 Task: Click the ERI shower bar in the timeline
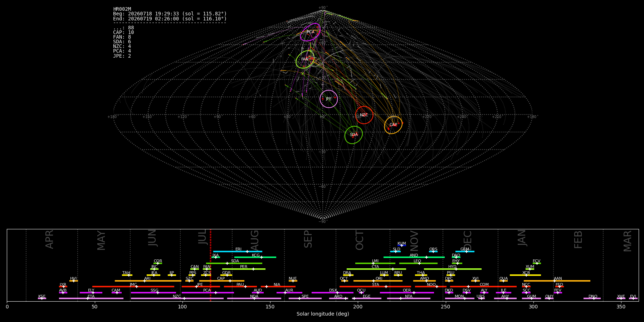(238, 252)
